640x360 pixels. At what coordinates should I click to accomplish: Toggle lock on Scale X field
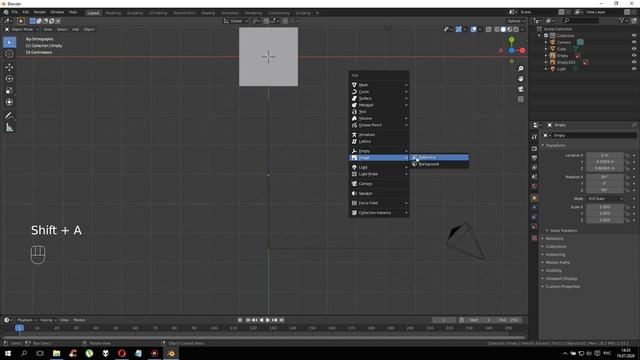(627, 207)
